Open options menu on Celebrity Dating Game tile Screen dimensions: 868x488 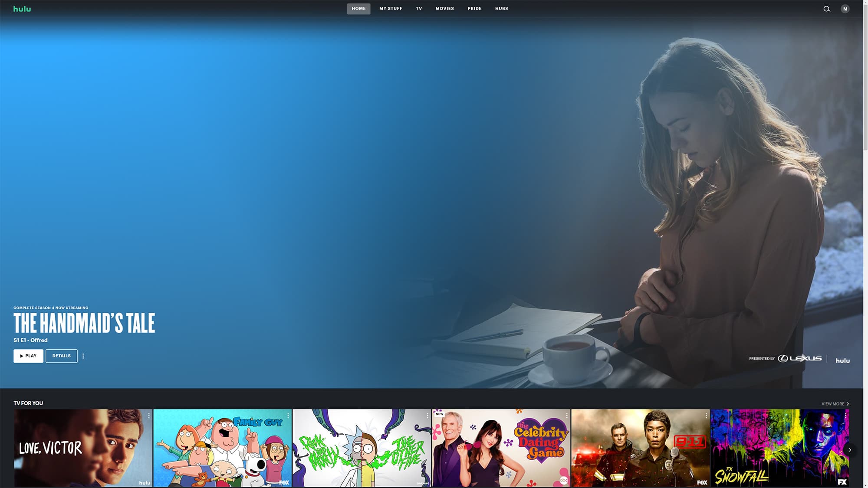coord(567,416)
